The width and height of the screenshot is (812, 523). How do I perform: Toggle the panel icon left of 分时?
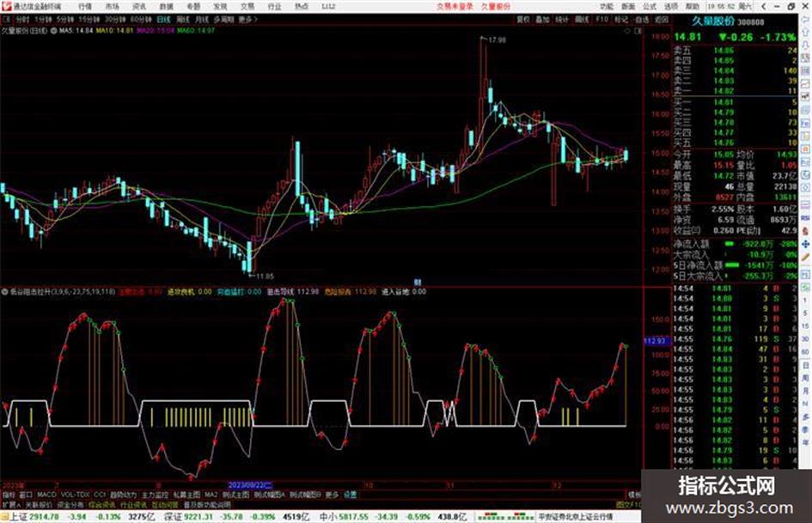[x=7, y=19]
